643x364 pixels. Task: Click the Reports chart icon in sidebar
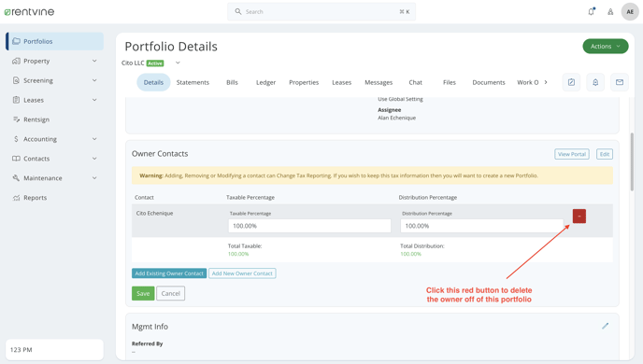[16, 198]
